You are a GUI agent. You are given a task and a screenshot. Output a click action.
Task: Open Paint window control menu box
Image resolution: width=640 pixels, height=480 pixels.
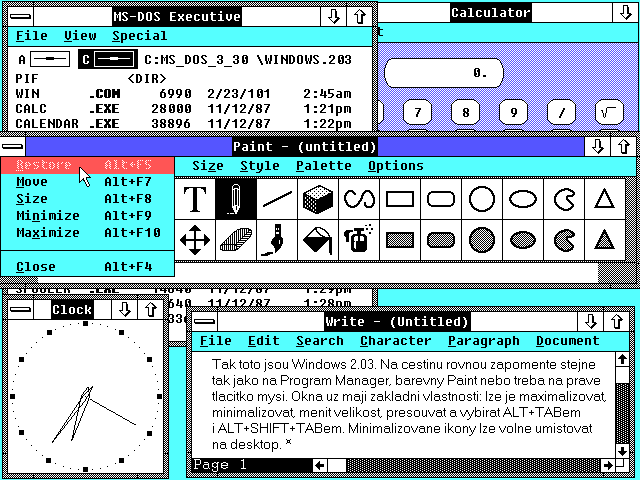(13, 146)
